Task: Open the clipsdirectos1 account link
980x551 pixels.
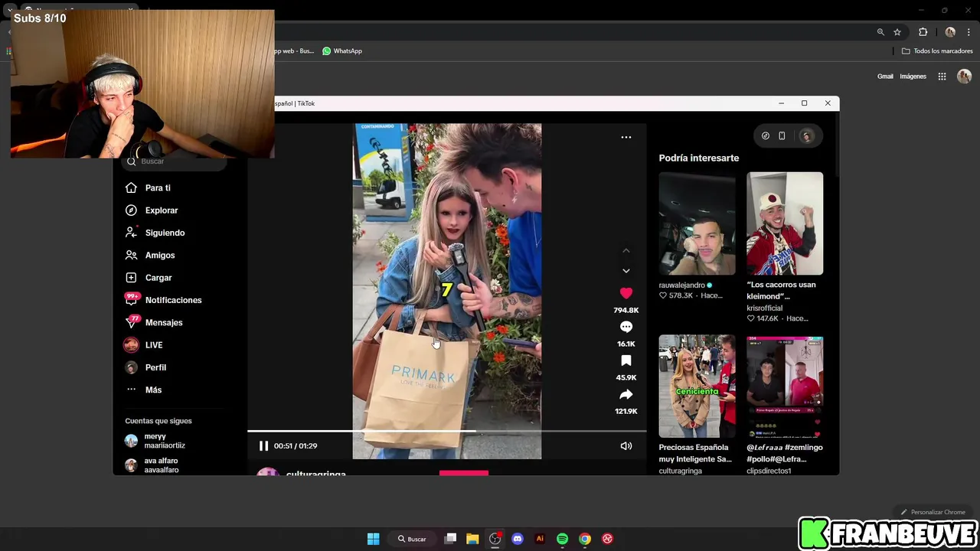Action: (769, 471)
